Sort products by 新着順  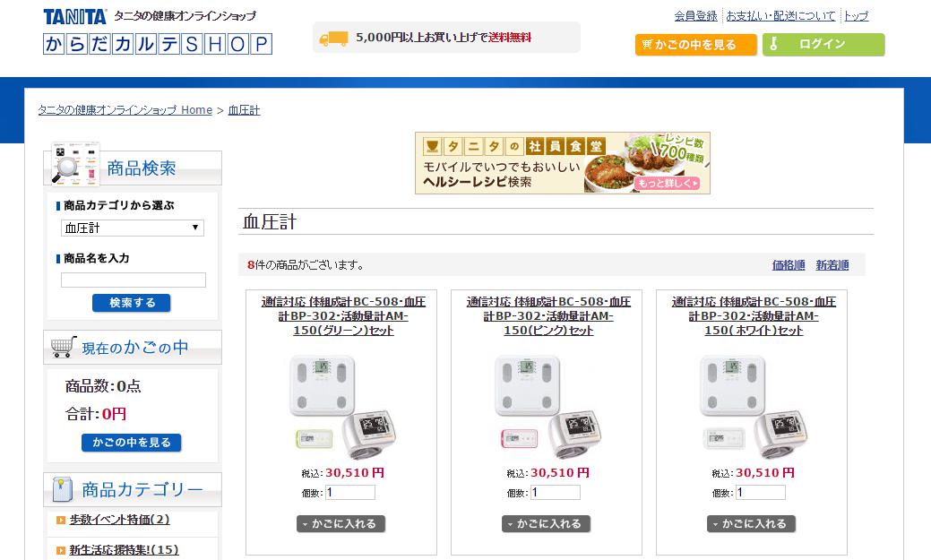(832, 265)
